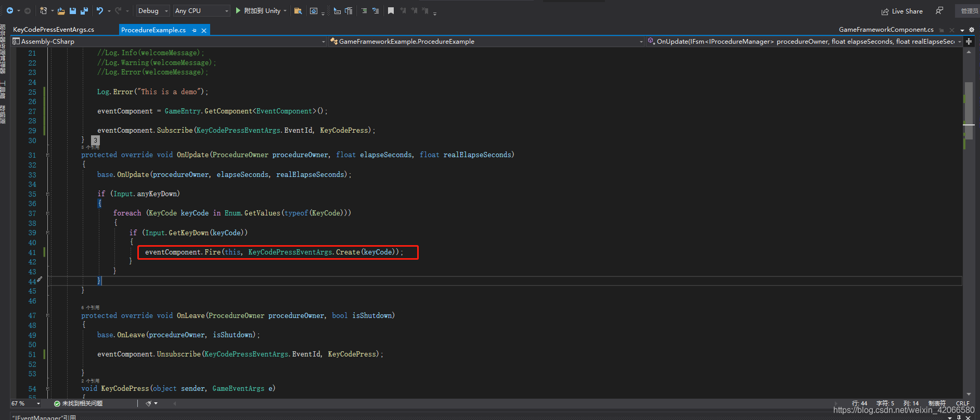Screen dimensions: 980x420
Task: Click the scroll down arrow of editor
Action: click(x=969, y=394)
